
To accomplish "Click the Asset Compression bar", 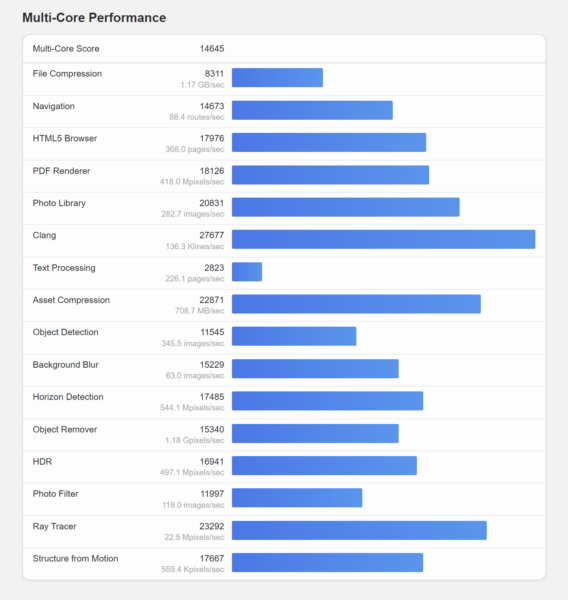I will (356, 304).
